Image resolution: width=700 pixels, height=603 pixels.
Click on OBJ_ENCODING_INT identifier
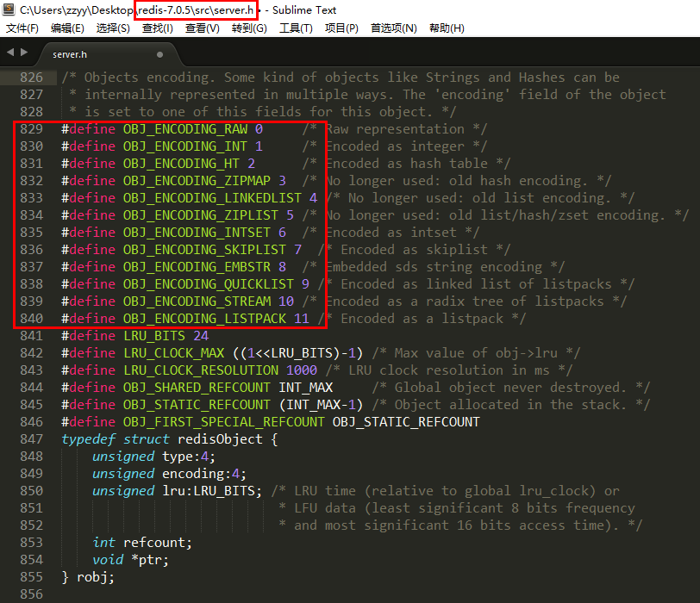pos(185,146)
